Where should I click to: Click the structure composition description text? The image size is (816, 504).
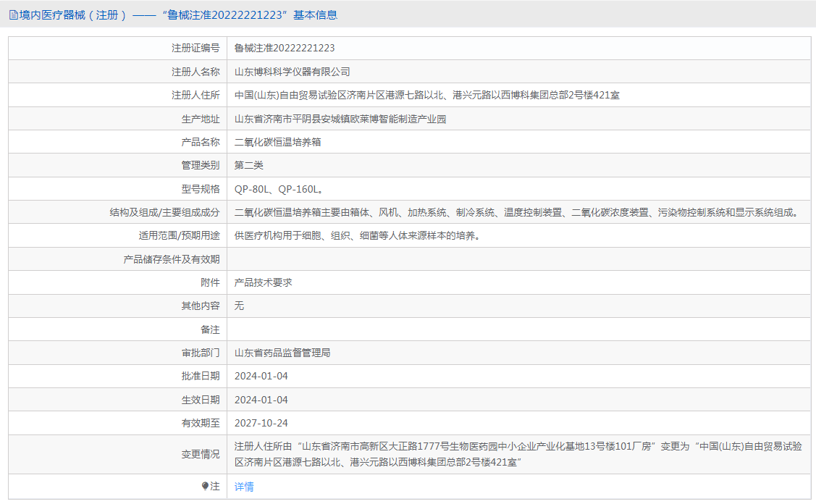tap(518, 212)
